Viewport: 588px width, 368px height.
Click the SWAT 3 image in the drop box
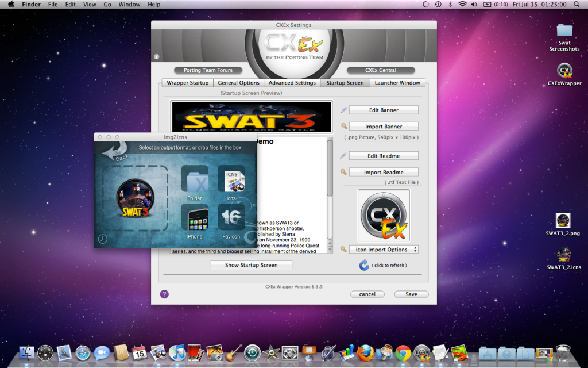[x=136, y=198]
